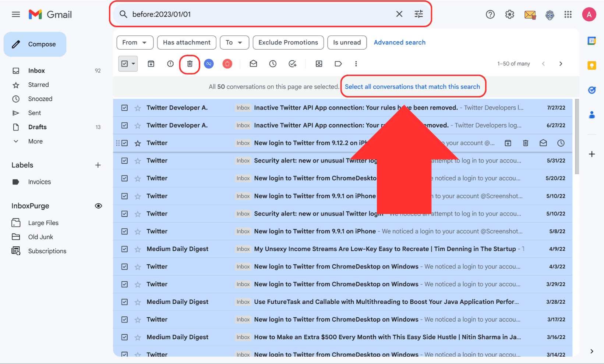The height and width of the screenshot is (364, 604).
Task: Open the Support help icon
Action: pyautogui.click(x=490, y=14)
